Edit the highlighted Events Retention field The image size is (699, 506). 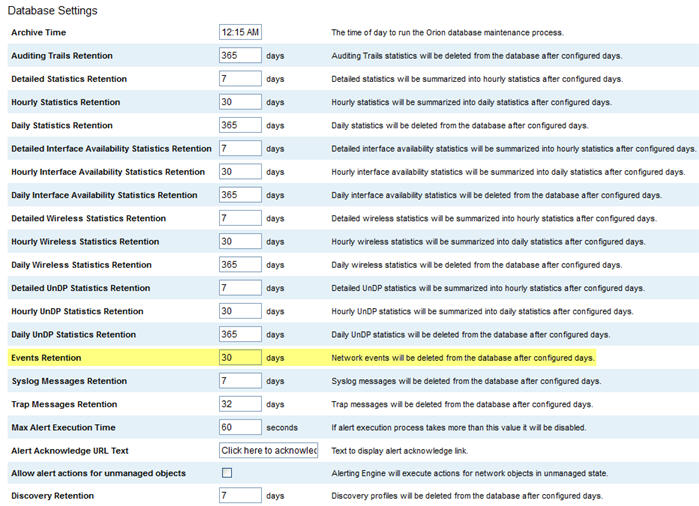tap(240, 357)
